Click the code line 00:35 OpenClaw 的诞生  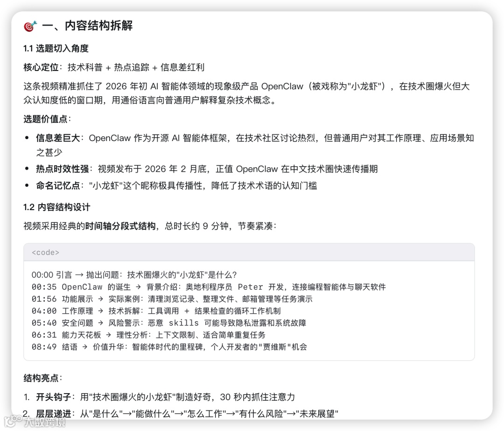pos(209,287)
